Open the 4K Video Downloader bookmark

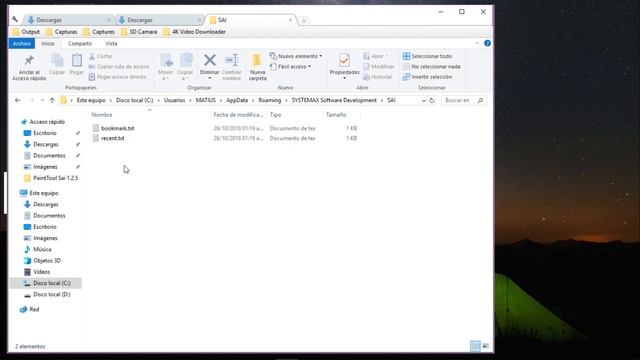click(194, 31)
